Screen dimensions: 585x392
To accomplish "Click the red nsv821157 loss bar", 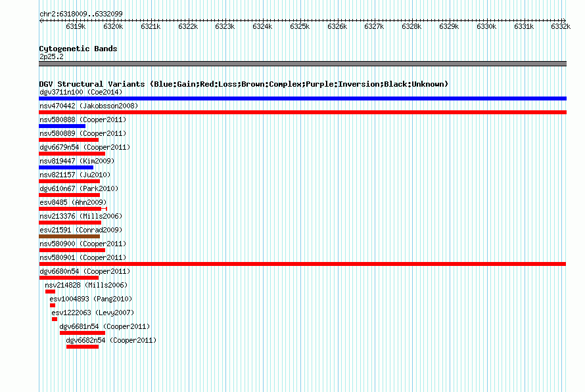I will click(x=70, y=181).
